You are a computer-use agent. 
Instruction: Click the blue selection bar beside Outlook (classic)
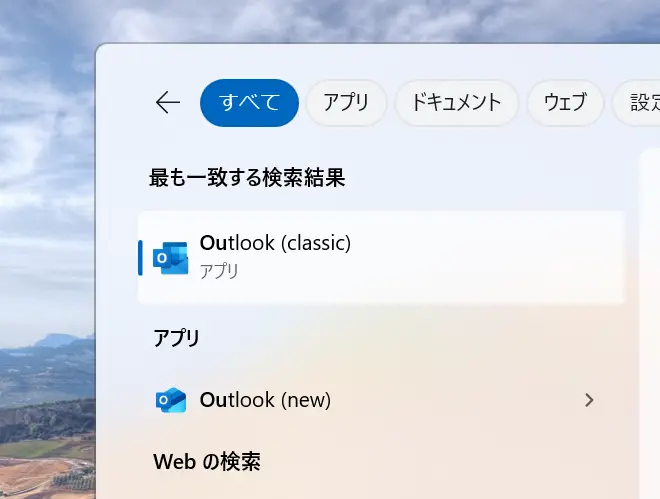coord(140,257)
